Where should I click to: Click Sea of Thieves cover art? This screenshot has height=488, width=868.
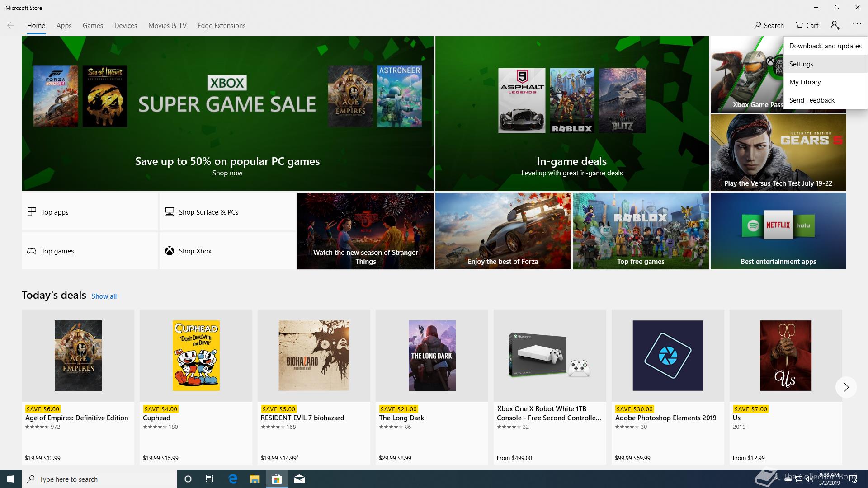coord(105,96)
